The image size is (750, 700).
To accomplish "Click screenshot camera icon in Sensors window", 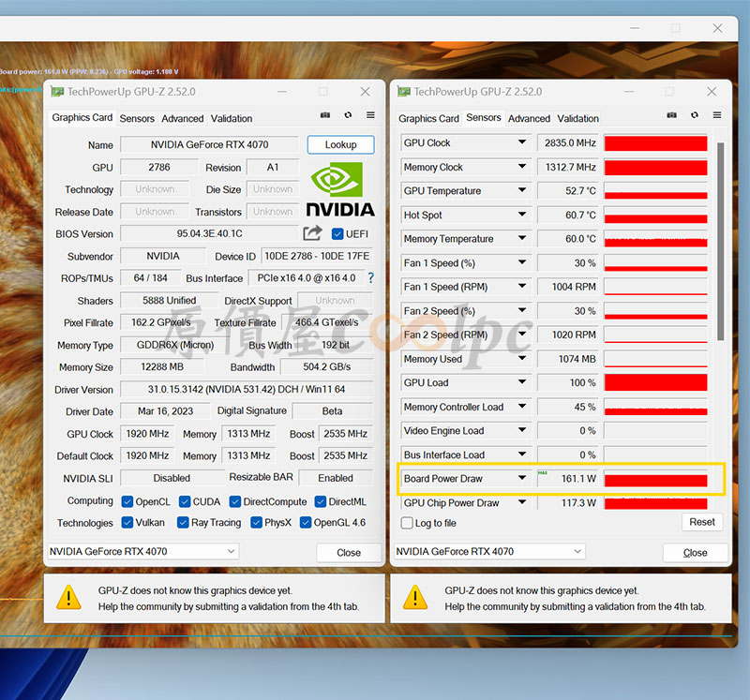I will point(671,115).
